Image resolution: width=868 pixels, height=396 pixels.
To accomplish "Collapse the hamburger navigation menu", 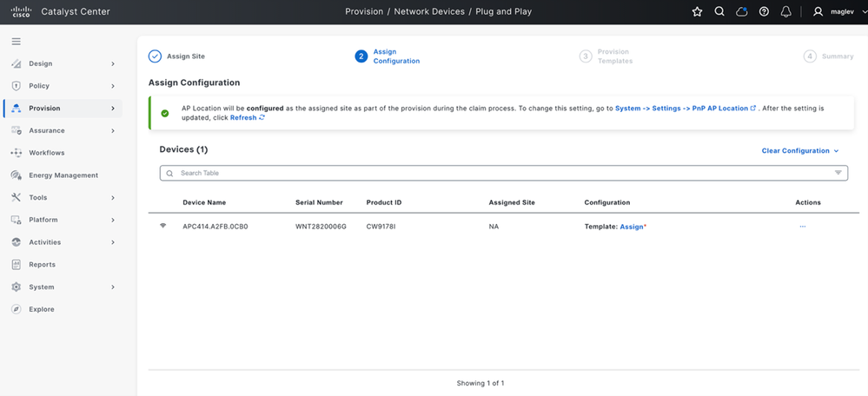I will click(16, 42).
